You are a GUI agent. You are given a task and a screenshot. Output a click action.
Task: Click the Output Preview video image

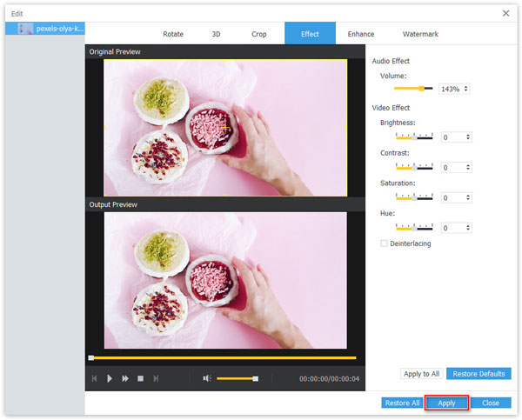(x=225, y=280)
